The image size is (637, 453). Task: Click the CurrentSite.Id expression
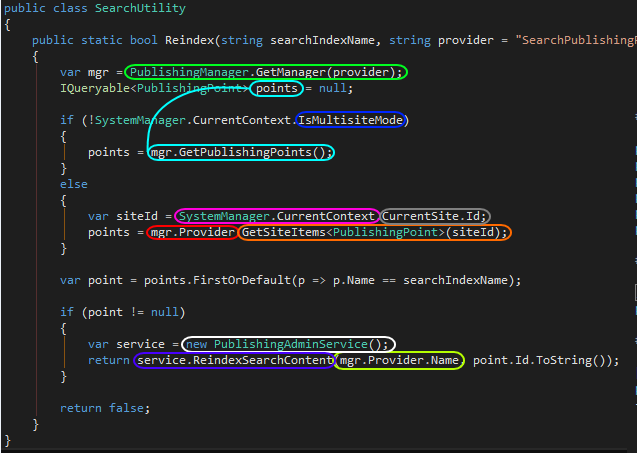tap(434, 217)
